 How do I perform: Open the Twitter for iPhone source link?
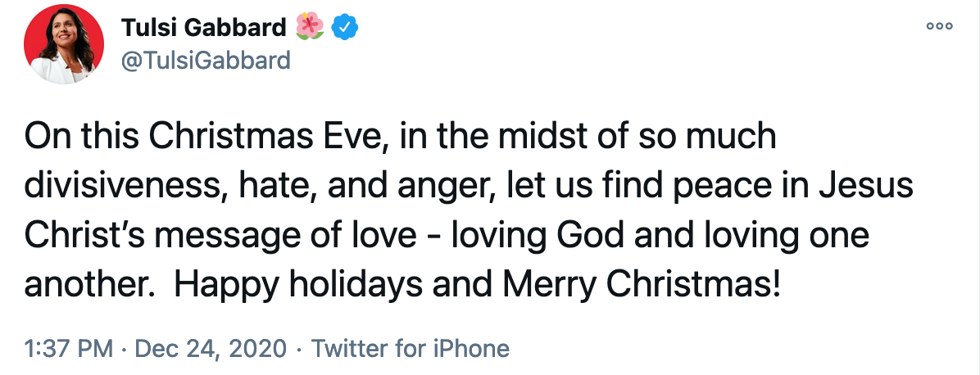coord(410,348)
